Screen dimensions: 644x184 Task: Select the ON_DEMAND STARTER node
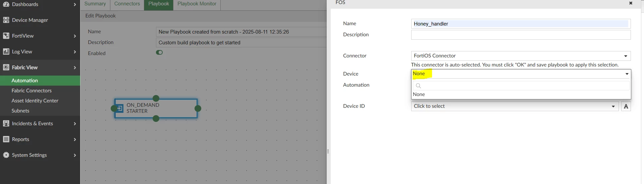click(156, 108)
